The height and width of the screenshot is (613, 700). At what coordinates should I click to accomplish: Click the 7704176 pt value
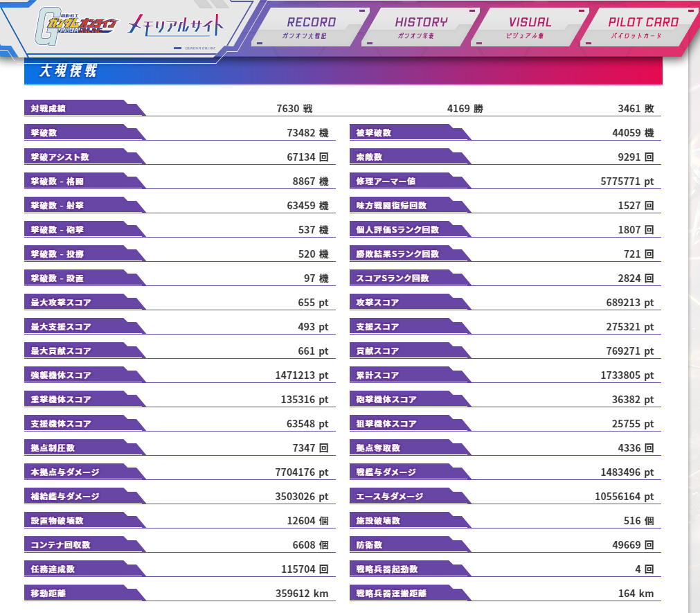click(302, 472)
